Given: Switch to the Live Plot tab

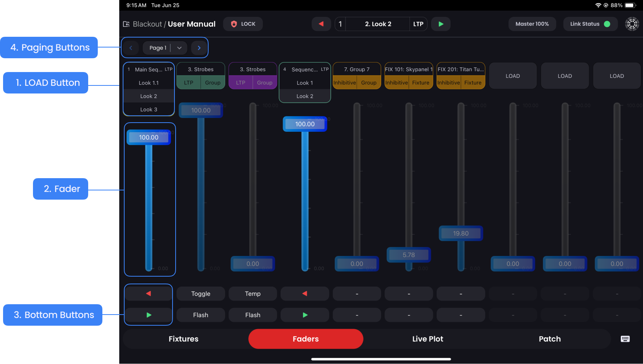Looking at the screenshot, I should coord(428,339).
